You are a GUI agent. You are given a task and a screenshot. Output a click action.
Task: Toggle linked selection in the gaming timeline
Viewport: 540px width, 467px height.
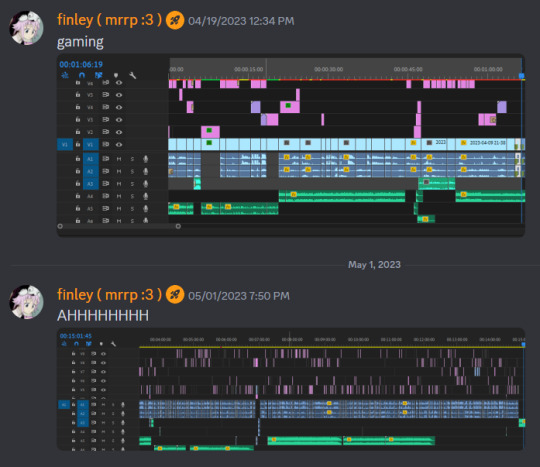pos(98,75)
